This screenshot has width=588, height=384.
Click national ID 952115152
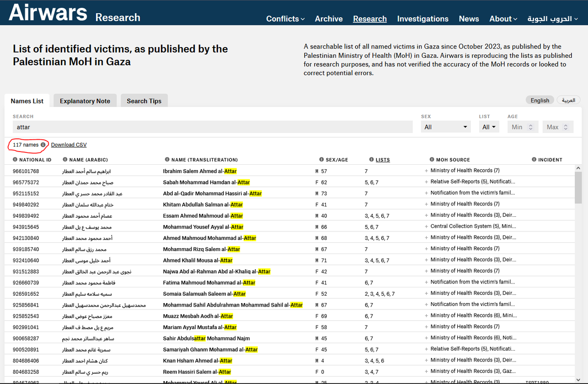pos(26,193)
